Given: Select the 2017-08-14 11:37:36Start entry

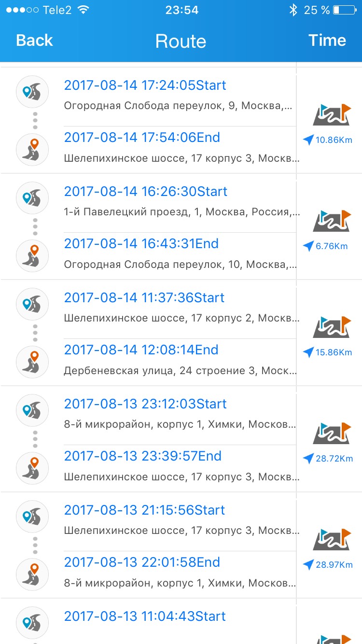Looking at the screenshot, I should click(144, 298).
